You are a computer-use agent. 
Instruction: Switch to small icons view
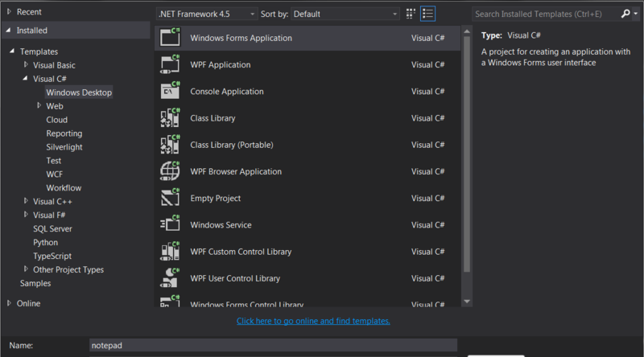[411, 14]
